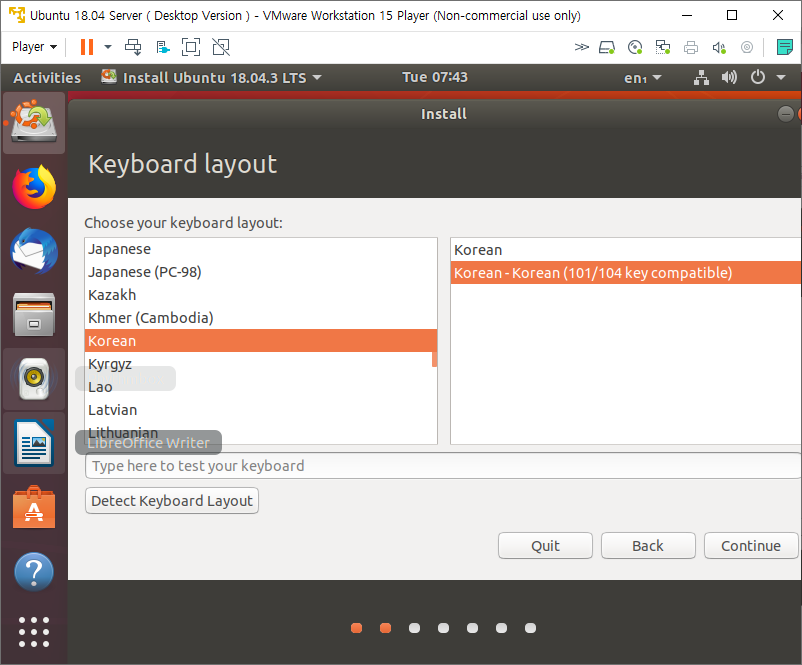Open the Files manager from the dock

point(34,315)
